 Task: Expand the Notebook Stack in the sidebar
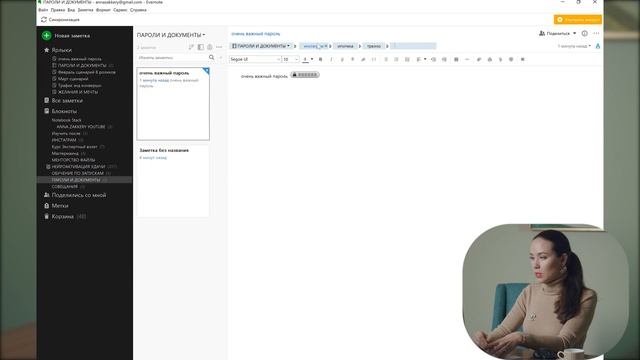67,120
